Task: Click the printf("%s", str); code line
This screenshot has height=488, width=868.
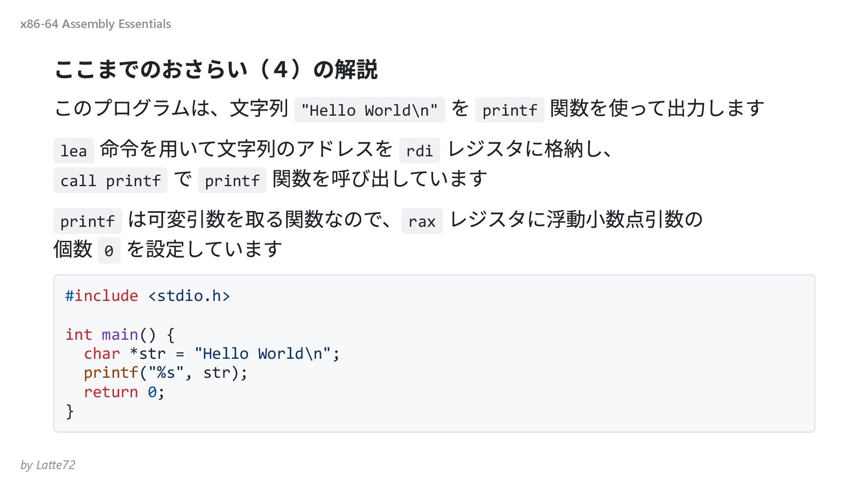Action: 165,373
